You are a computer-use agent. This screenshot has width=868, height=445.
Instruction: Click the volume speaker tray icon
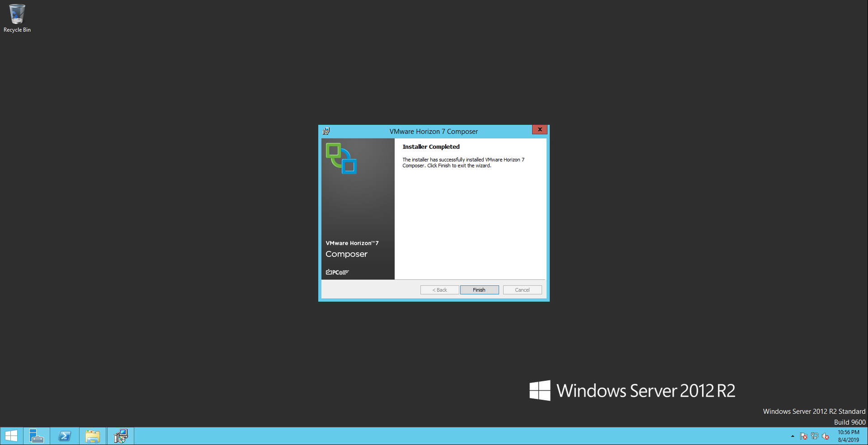click(x=826, y=436)
